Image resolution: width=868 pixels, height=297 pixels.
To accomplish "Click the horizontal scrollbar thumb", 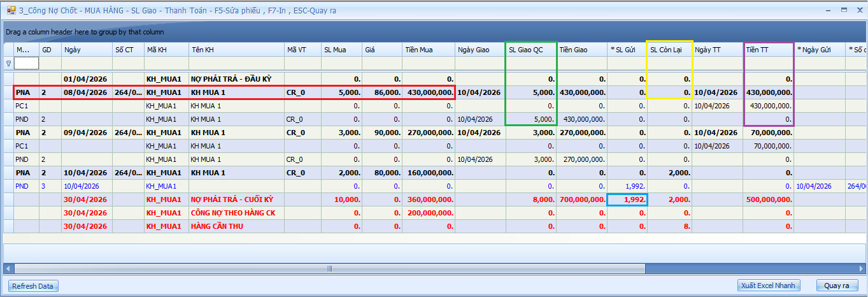I will coord(331,268).
